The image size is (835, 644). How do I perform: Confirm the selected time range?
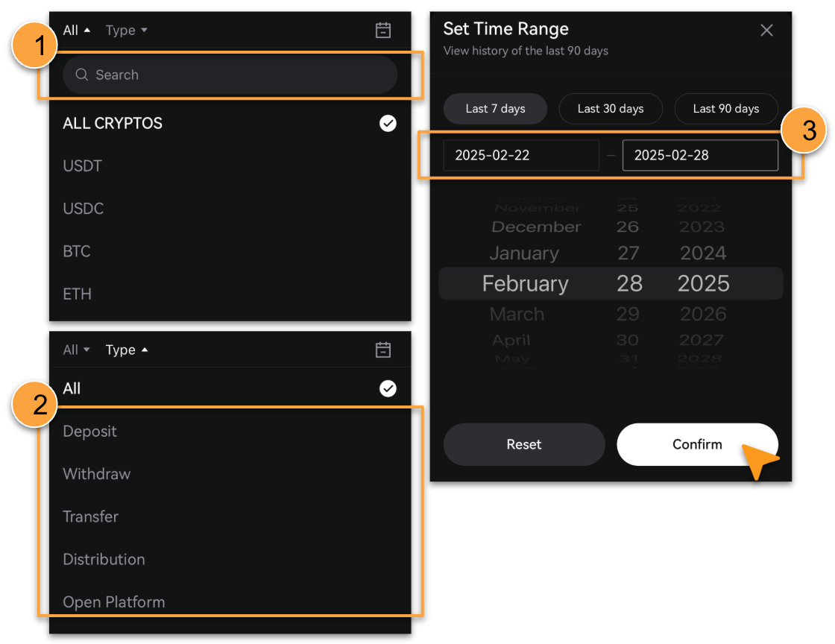[x=697, y=444]
